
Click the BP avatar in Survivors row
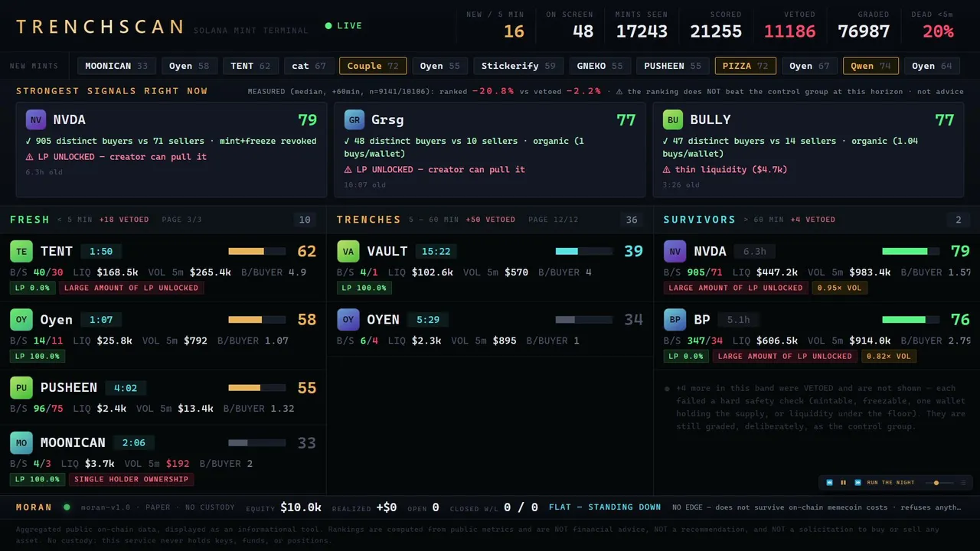click(675, 319)
